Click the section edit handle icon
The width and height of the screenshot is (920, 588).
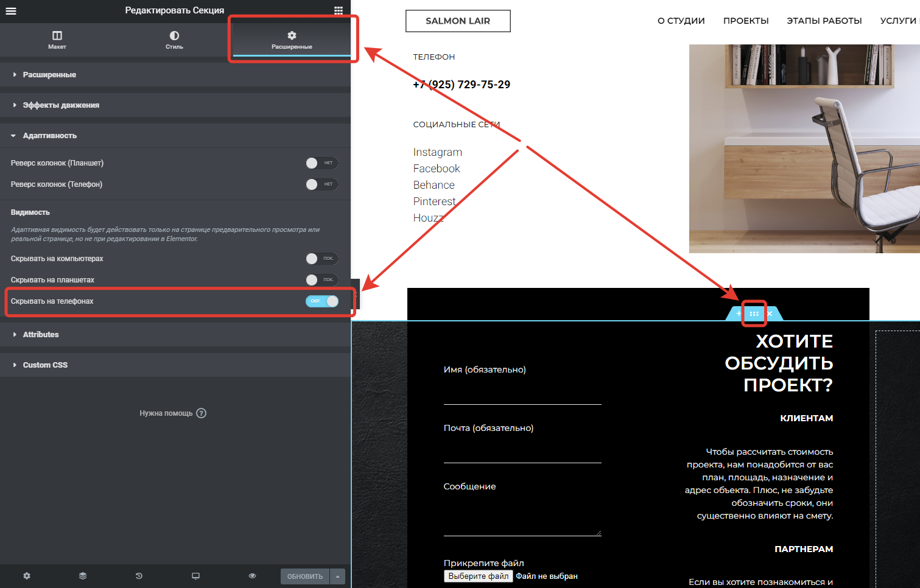[x=754, y=313]
